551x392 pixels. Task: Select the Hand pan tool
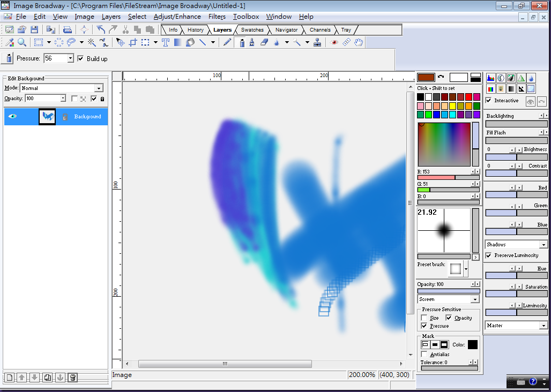(359, 42)
